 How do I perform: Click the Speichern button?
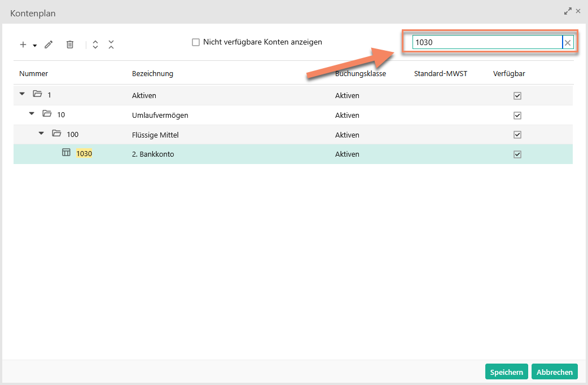click(x=507, y=372)
